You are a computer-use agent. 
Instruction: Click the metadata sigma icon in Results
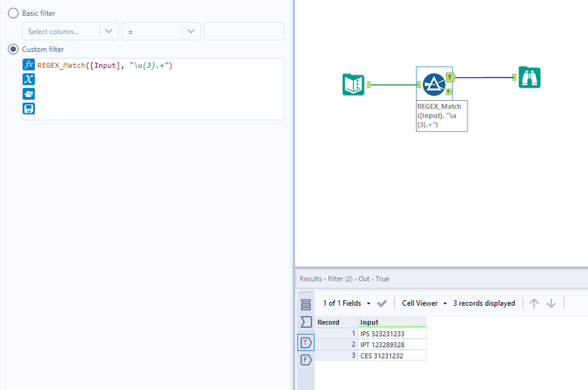pos(306,322)
